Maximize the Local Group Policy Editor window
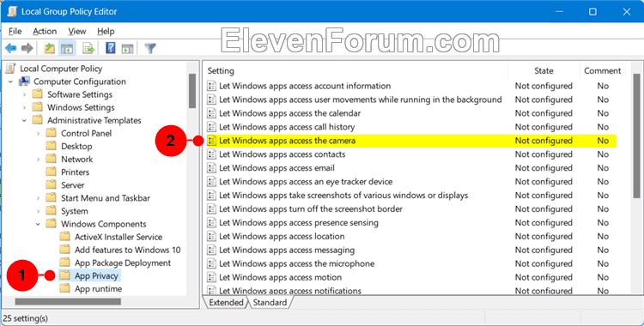644x326 pixels. click(x=592, y=11)
